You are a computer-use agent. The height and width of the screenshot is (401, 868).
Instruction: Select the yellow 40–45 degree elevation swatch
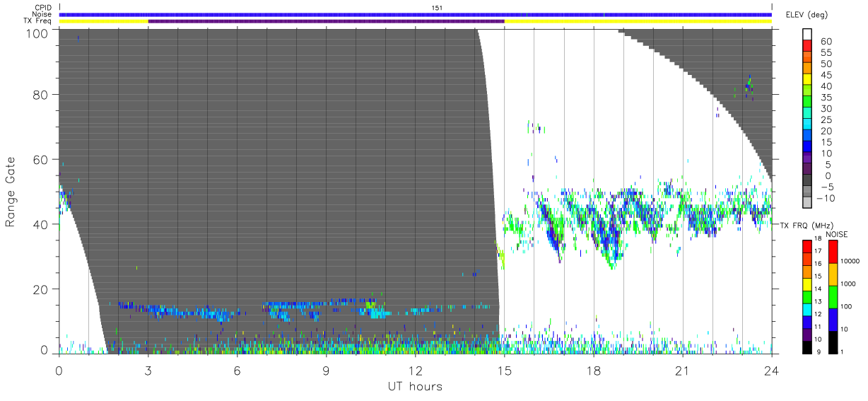(807, 79)
